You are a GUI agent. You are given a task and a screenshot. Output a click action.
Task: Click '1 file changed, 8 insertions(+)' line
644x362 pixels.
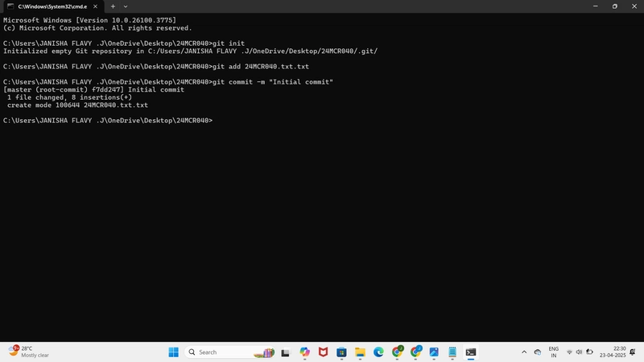pyautogui.click(x=69, y=97)
